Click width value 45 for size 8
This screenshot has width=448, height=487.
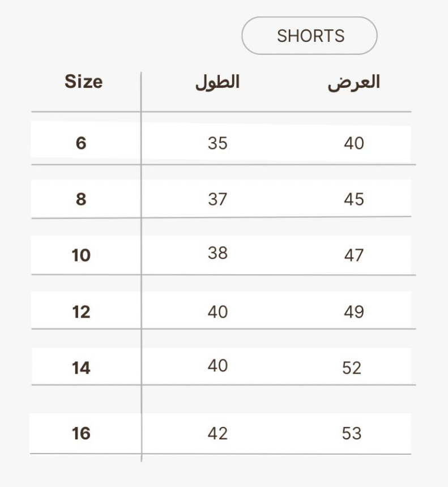[x=354, y=199]
